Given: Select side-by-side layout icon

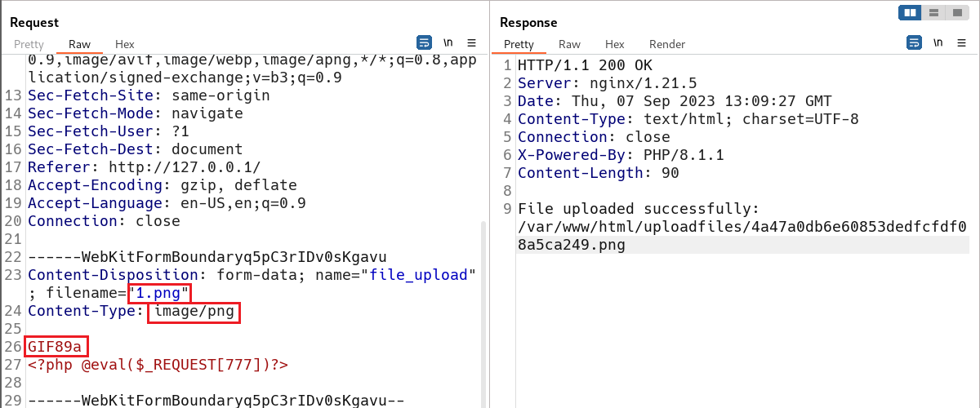Looking at the screenshot, I should coord(910,12).
